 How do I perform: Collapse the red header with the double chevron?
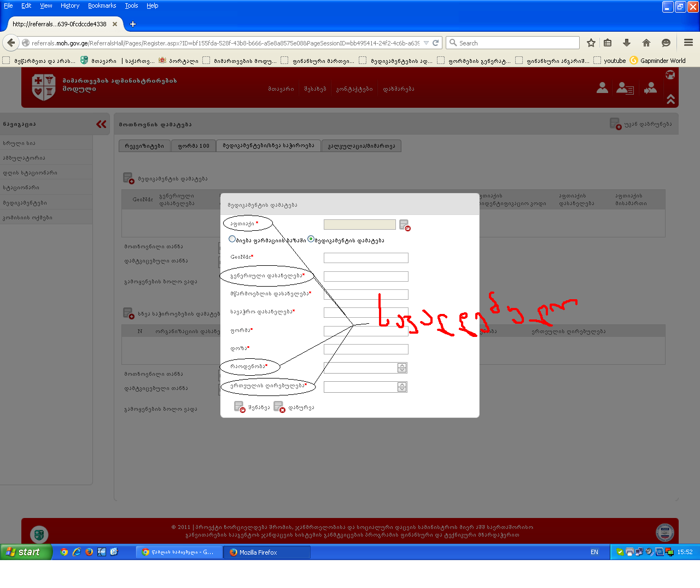point(670,99)
